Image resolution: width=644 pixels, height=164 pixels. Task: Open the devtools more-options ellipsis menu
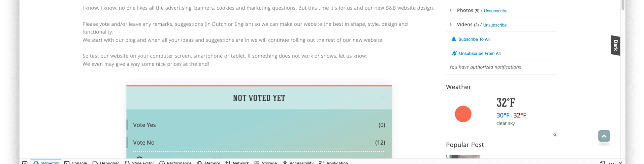pos(611,163)
